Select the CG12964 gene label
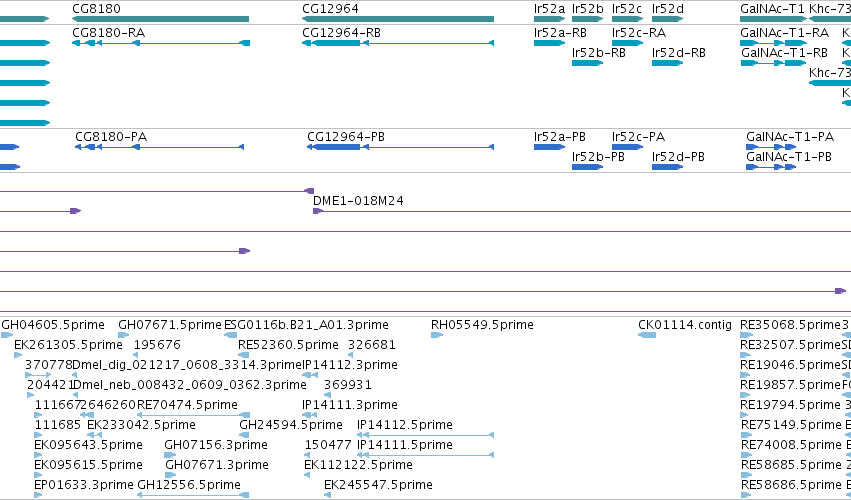851x500 pixels. click(330, 9)
